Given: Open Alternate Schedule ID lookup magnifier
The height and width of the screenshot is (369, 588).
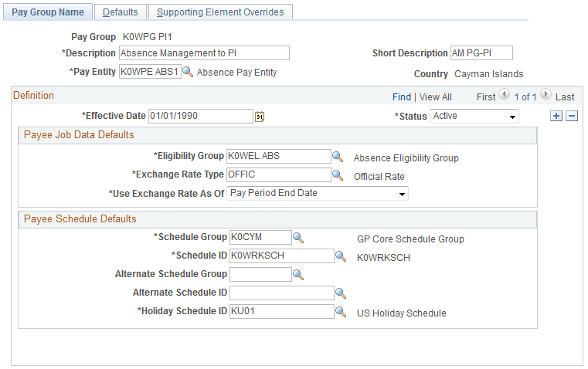Looking at the screenshot, I should [341, 293].
